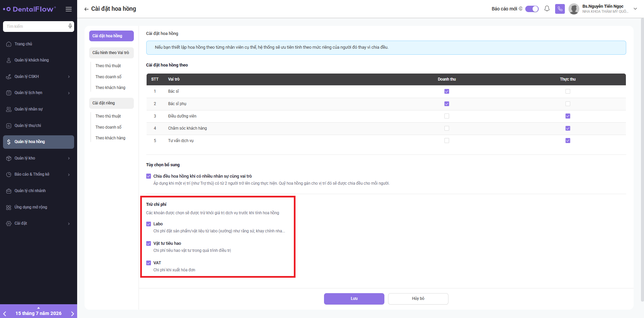Expand the Cài đặt sidebar chevron
644x318 pixels.
[69, 224]
